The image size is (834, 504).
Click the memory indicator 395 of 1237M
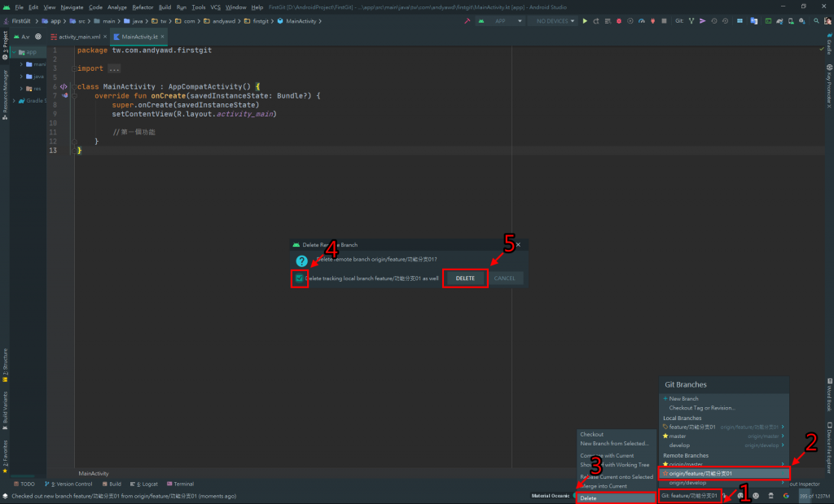[814, 496]
